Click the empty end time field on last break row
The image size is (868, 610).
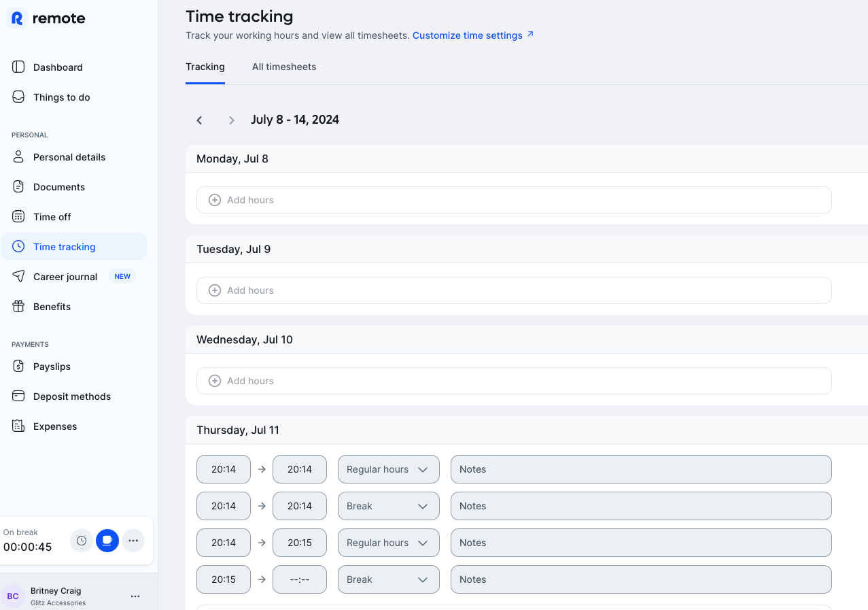coord(299,579)
